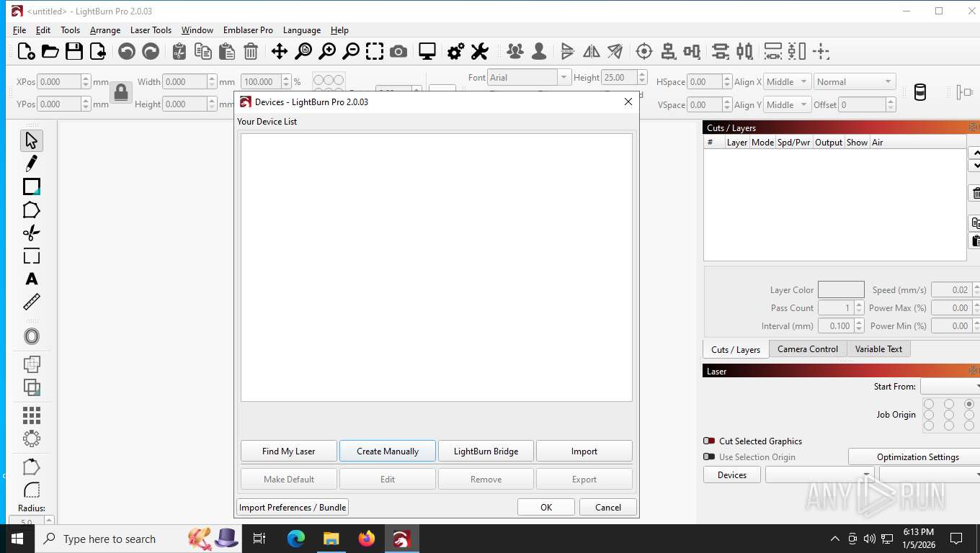Viewport: 980px width, 553px height.
Task: Adjust the Interval (mm) spinner
Action: pos(839,326)
